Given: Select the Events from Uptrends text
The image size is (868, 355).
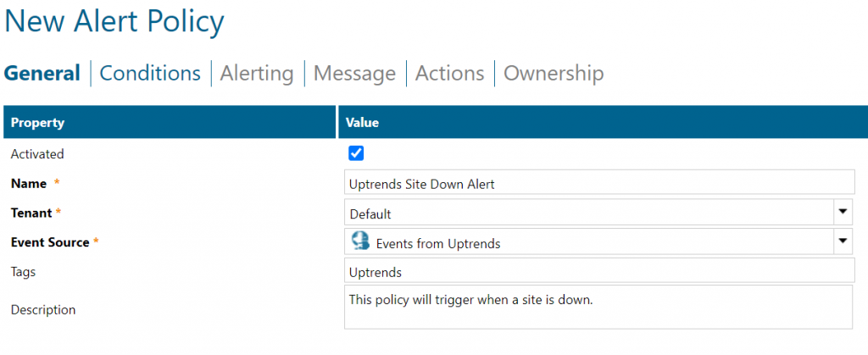Looking at the screenshot, I should (438, 243).
